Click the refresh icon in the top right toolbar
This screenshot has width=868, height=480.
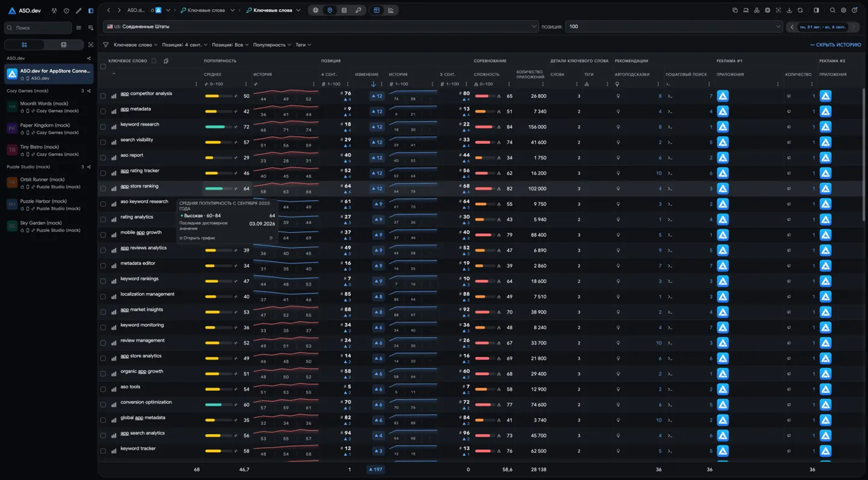[x=800, y=10]
